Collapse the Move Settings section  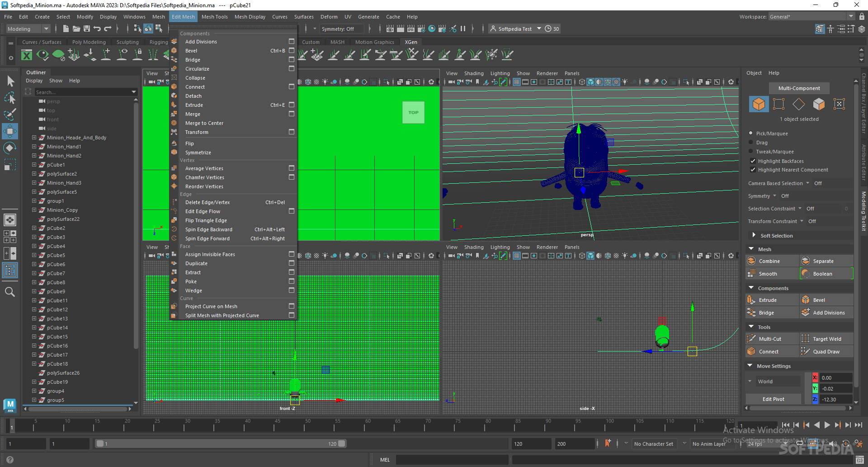point(750,366)
